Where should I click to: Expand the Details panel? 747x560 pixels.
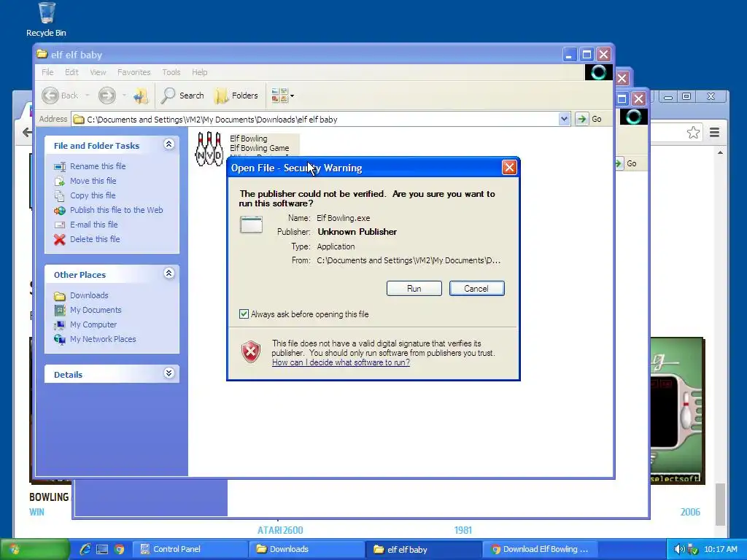pos(169,373)
